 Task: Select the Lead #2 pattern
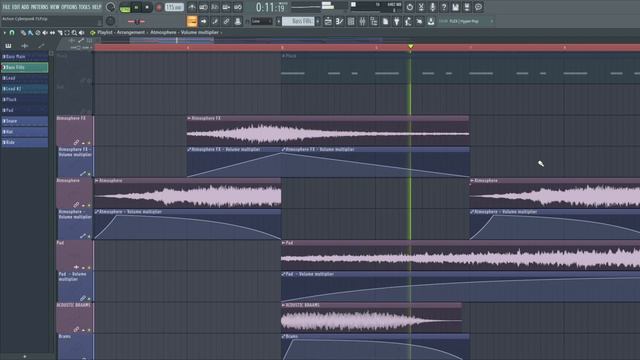coord(24,89)
